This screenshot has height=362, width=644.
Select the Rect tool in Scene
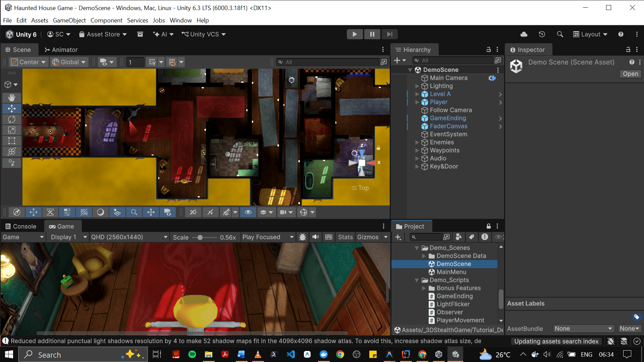click(12, 141)
